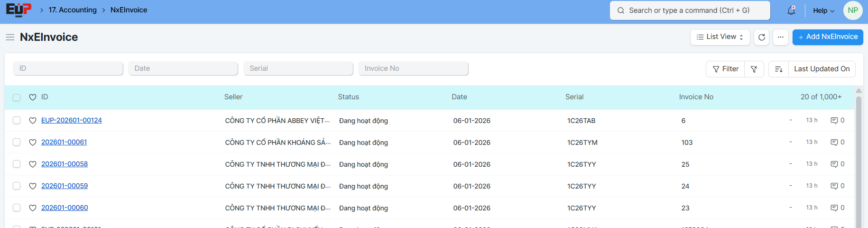The height and width of the screenshot is (228, 868).
Task: Refresh the invoice list
Action: tap(762, 37)
